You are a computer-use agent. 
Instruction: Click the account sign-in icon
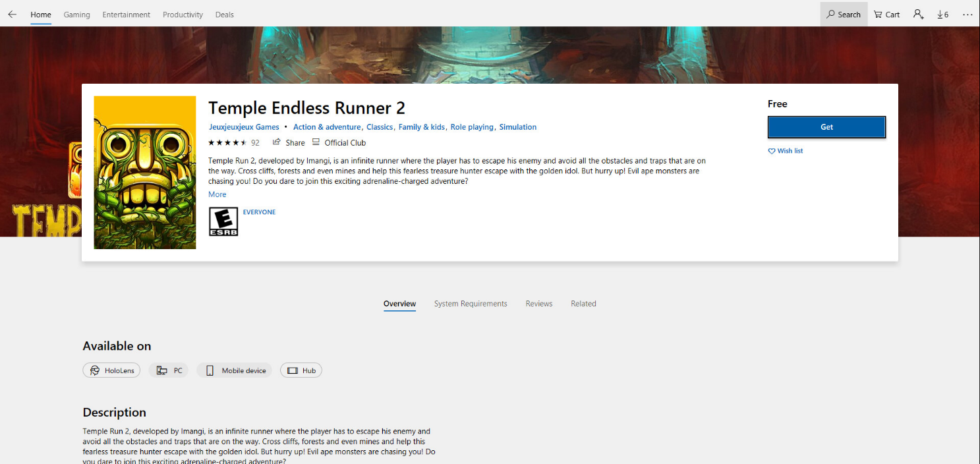point(918,14)
